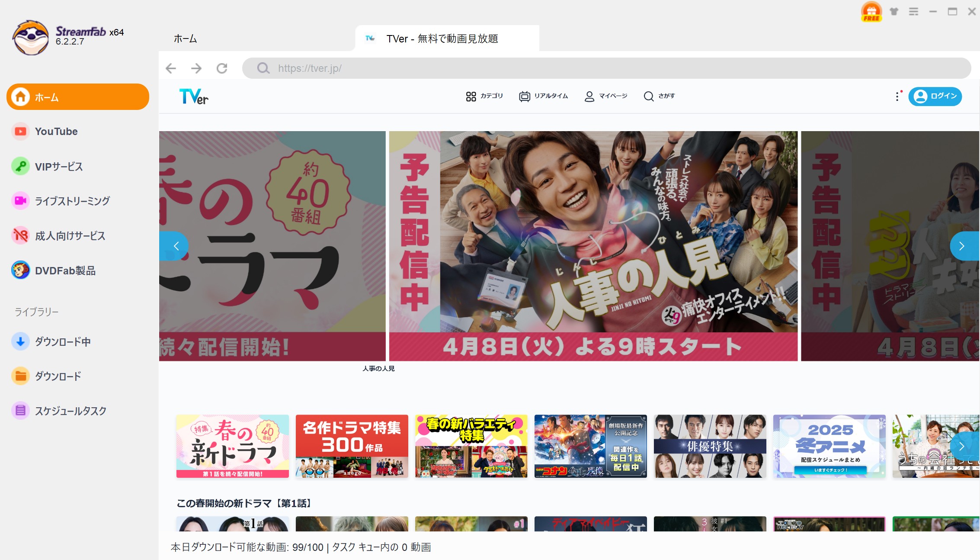Click the adult services 18 icon
Image resolution: width=980 pixels, height=560 pixels.
click(20, 235)
